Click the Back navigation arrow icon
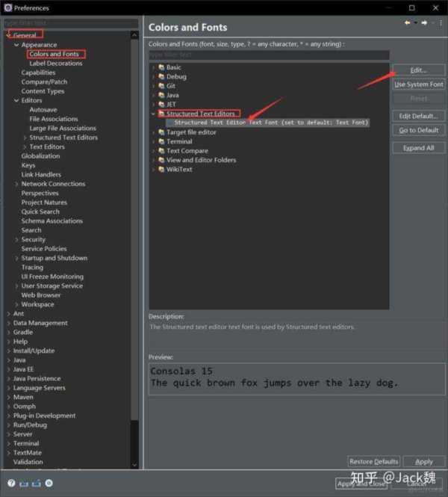Viewport: 448px width, 497px height. [407, 23]
